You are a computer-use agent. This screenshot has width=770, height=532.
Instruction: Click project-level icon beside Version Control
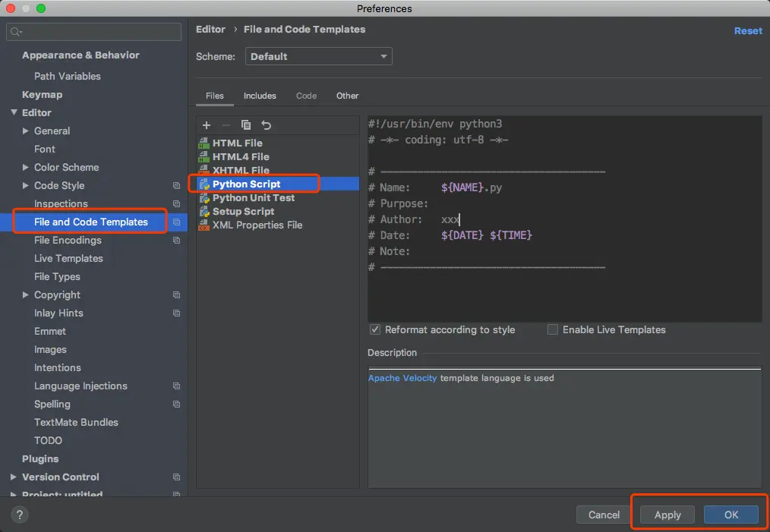tap(177, 477)
